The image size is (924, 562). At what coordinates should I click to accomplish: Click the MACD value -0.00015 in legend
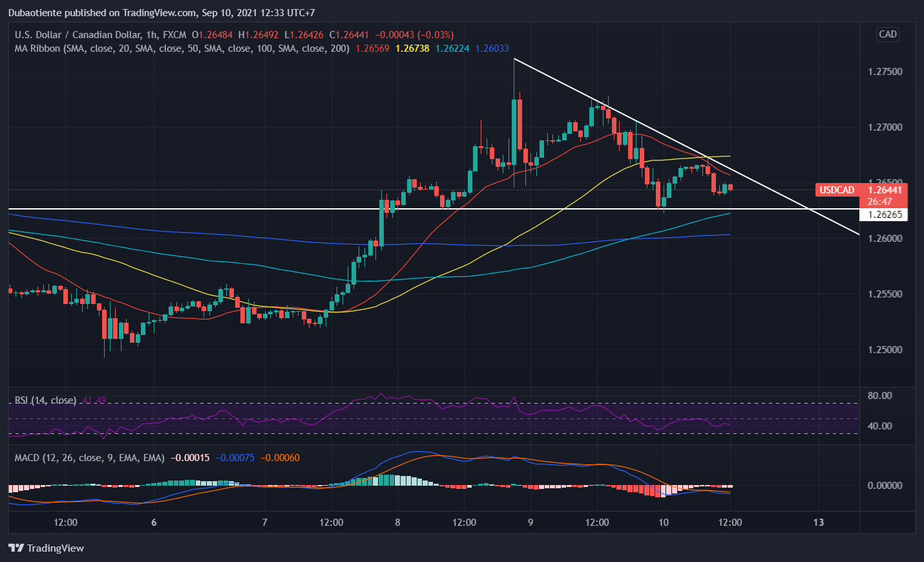click(190, 458)
